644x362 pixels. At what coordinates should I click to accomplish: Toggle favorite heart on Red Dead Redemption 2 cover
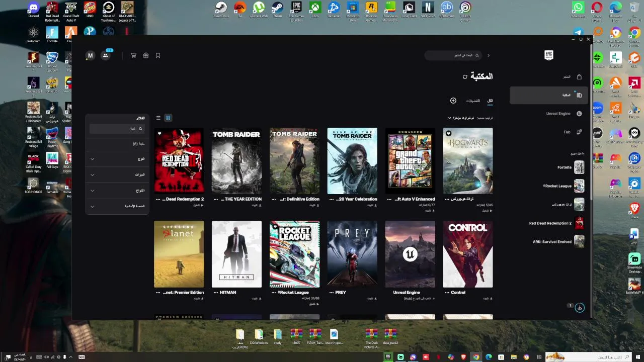(159, 134)
